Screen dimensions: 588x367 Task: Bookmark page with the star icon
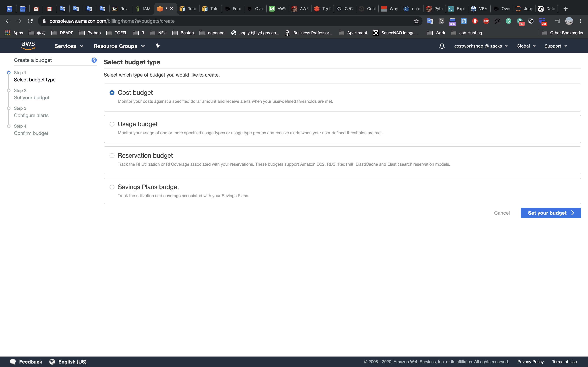[x=416, y=21]
